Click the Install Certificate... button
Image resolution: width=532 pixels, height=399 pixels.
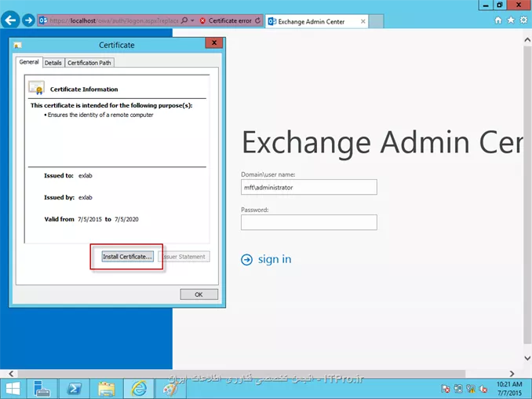[x=127, y=256]
